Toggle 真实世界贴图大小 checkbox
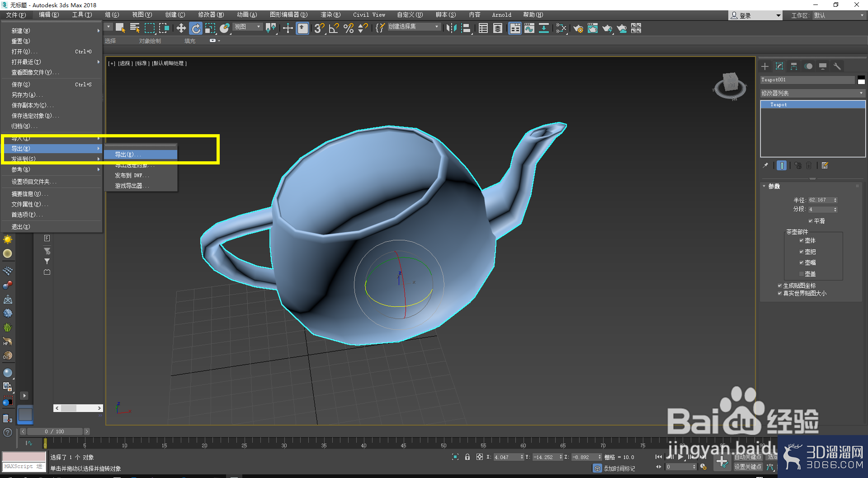This screenshot has height=478, width=868. 780,293
